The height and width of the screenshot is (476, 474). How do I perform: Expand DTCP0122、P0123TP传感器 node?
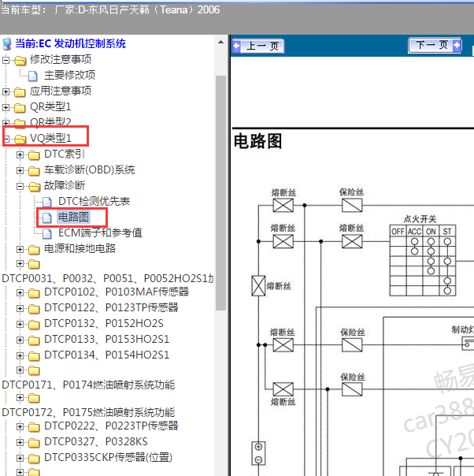[x=20, y=308]
